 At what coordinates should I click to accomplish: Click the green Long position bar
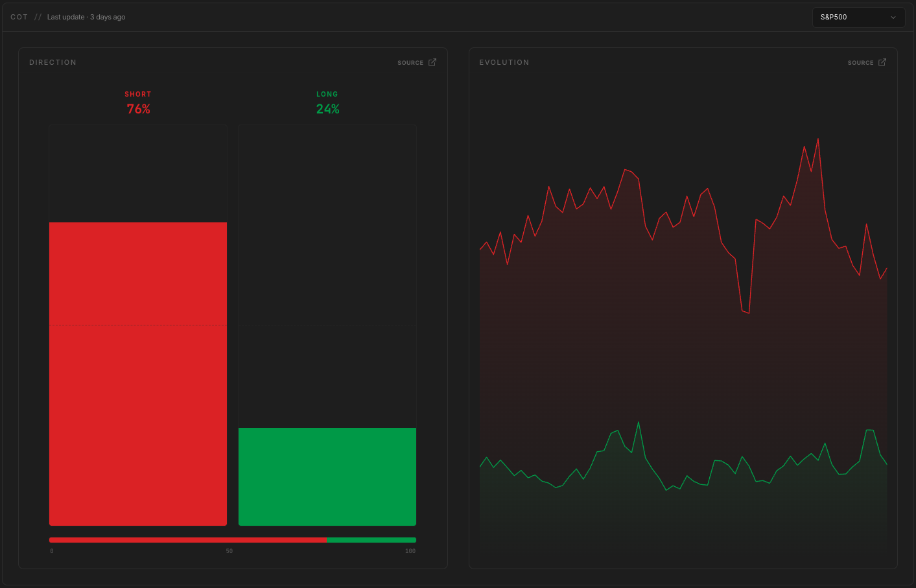(x=327, y=476)
